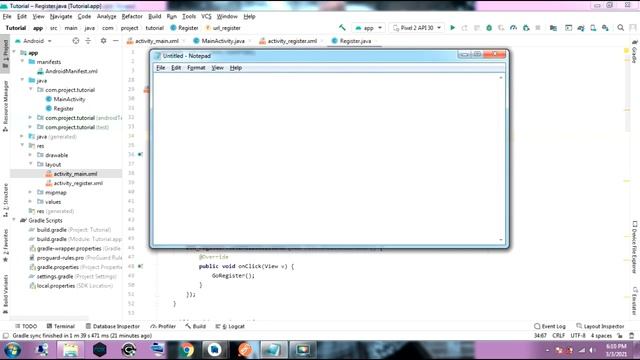Open the app run configuration dropdown

tap(369, 28)
